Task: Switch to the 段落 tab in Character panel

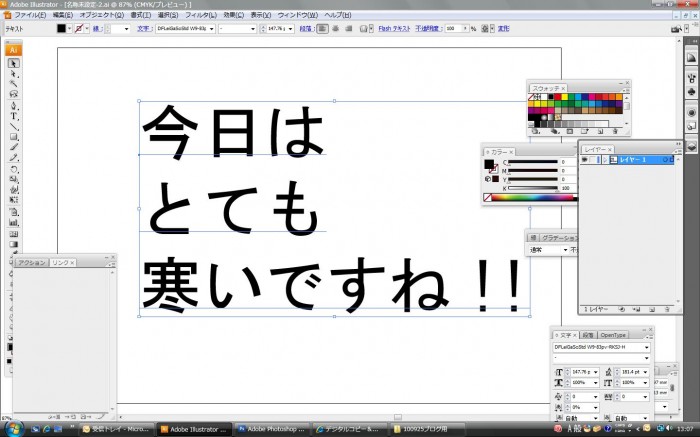Action: 588,335
